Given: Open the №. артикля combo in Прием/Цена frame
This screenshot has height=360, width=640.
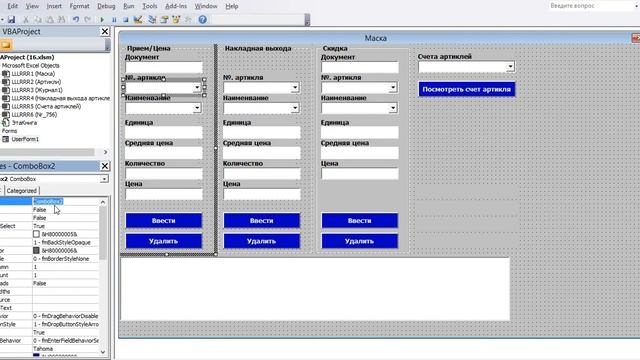Looking at the screenshot, I should 197,87.
